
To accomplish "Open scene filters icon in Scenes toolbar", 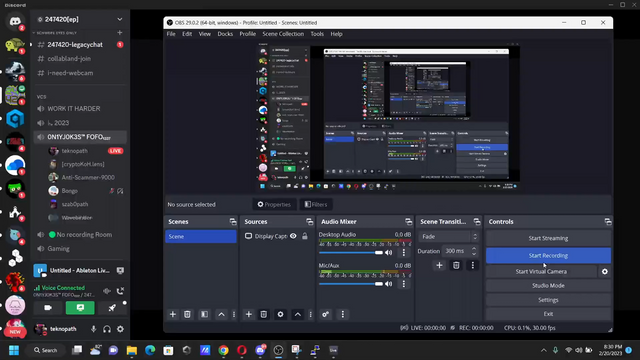I will tap(204, 314).
